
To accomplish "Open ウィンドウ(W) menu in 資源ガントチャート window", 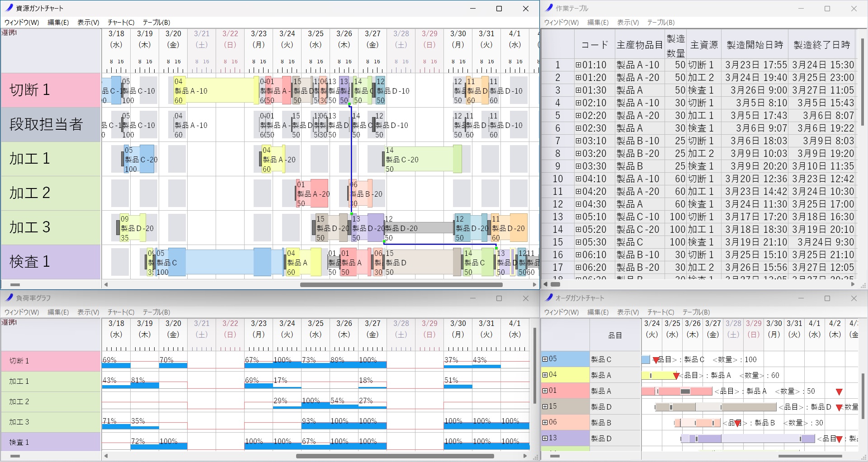I will pyautogui.click(x=22, y=22).
